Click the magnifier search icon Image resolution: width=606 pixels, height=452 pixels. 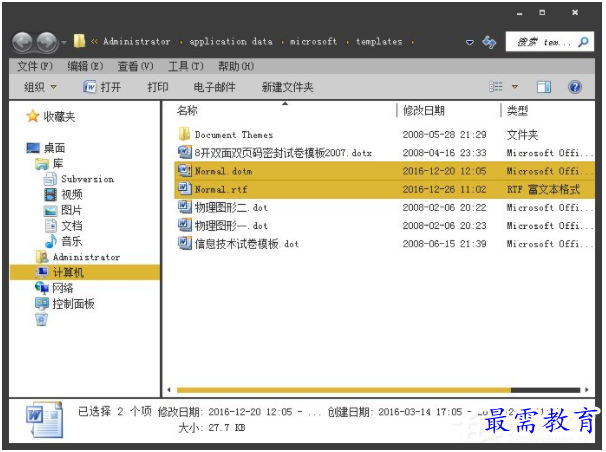tap(583, 41)
